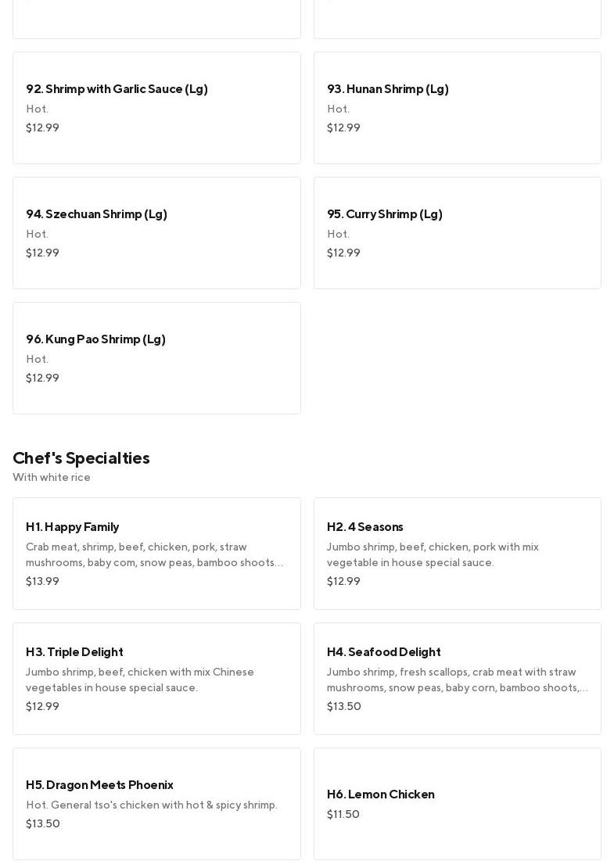This screenshot has height=868, width=614.
Task: Click the $11.50 Lemon Chicken price
Action: (343, 814)
